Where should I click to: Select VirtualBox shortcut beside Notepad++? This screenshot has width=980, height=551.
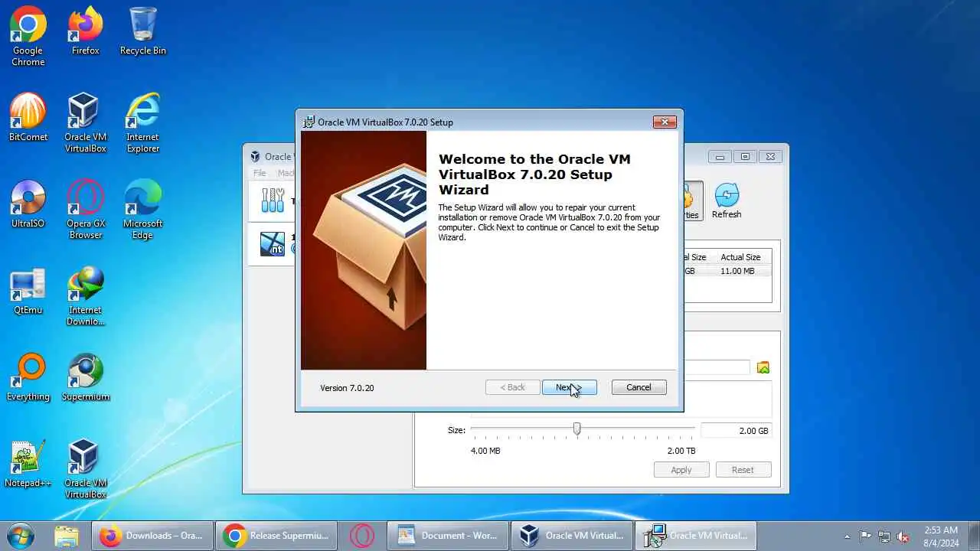[85, 469]
